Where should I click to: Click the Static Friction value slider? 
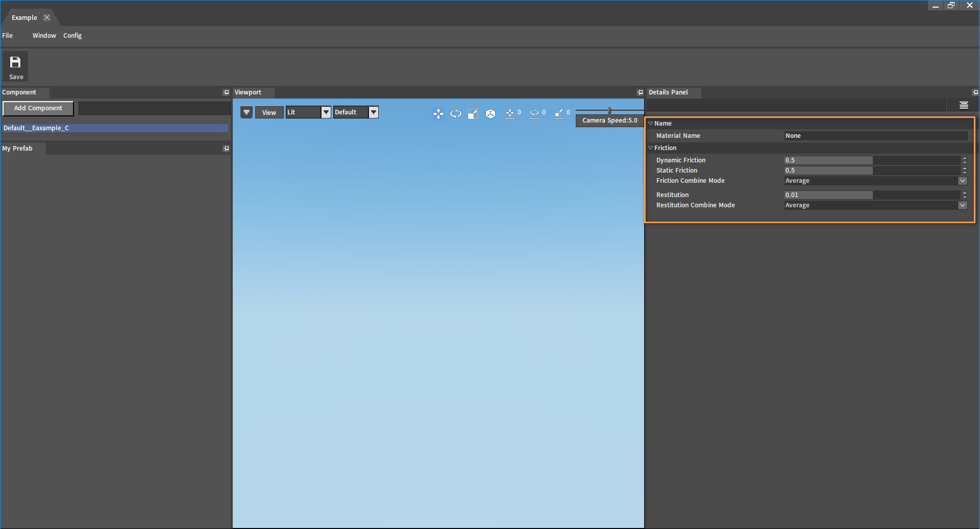click(872, 171)
